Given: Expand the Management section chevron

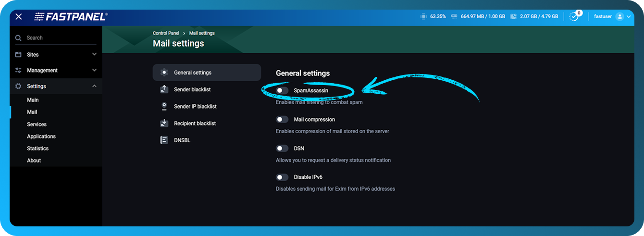Looking at the screenshot, I should (94, 70).
